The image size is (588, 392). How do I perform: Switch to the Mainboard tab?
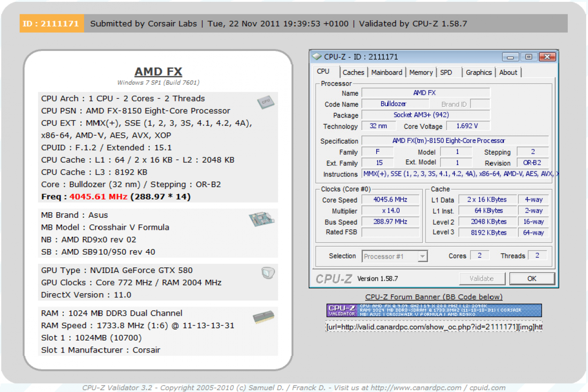pyautogui.click(x=387, y=72)
